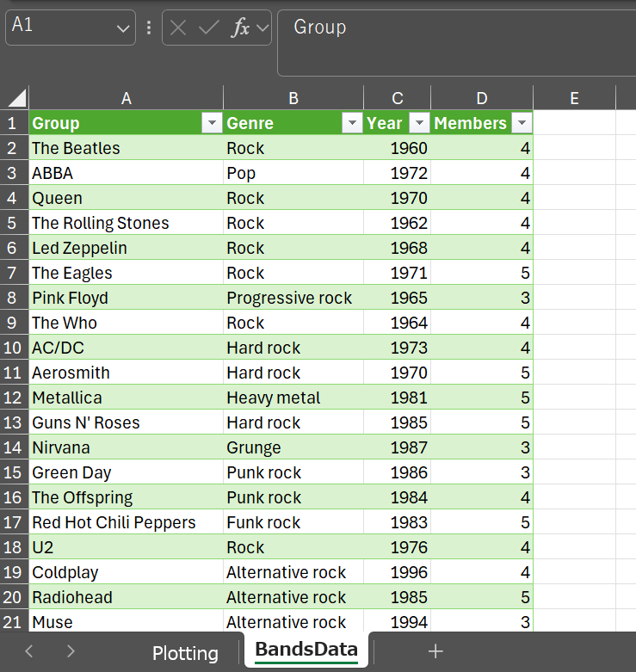
Task: Click the next sheet navigation arrow
Action: [71, 651]
